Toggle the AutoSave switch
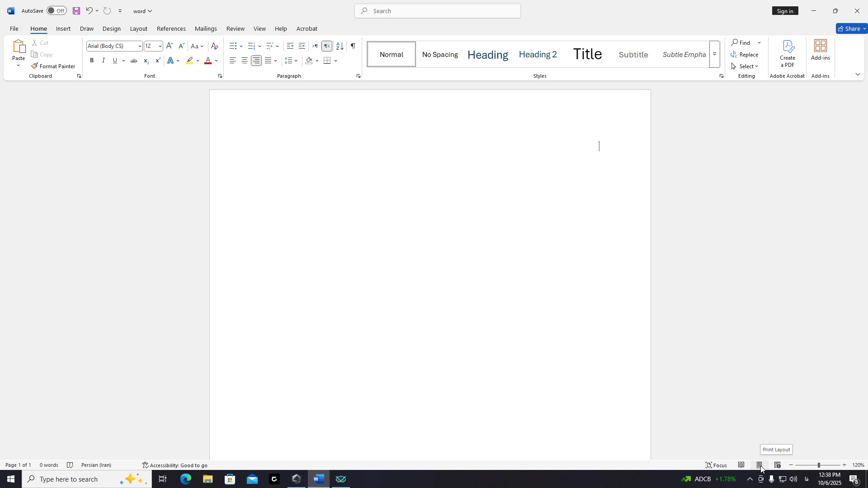The width and height of the screenshot is (868, 488). point(57,11)
